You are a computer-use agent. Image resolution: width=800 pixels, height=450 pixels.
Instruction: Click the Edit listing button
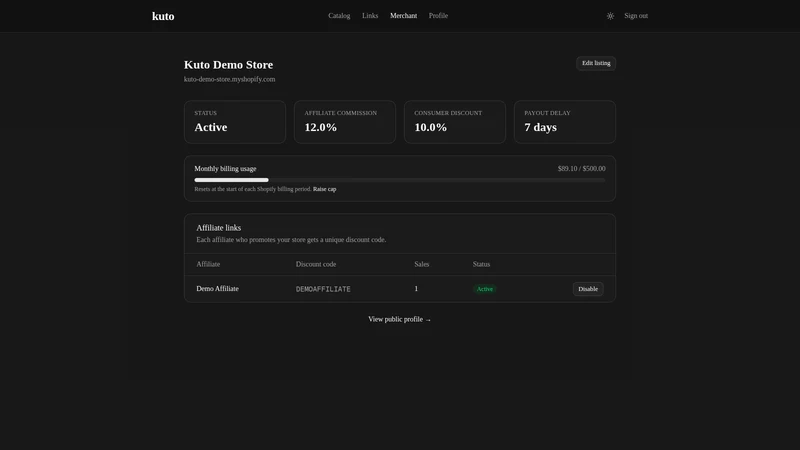[596, 63]
